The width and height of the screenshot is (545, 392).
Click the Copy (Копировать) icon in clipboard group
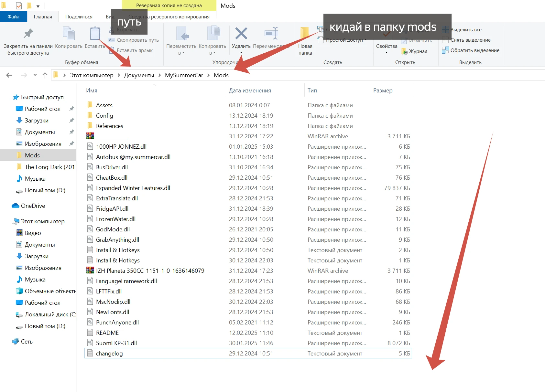[69, 34]
